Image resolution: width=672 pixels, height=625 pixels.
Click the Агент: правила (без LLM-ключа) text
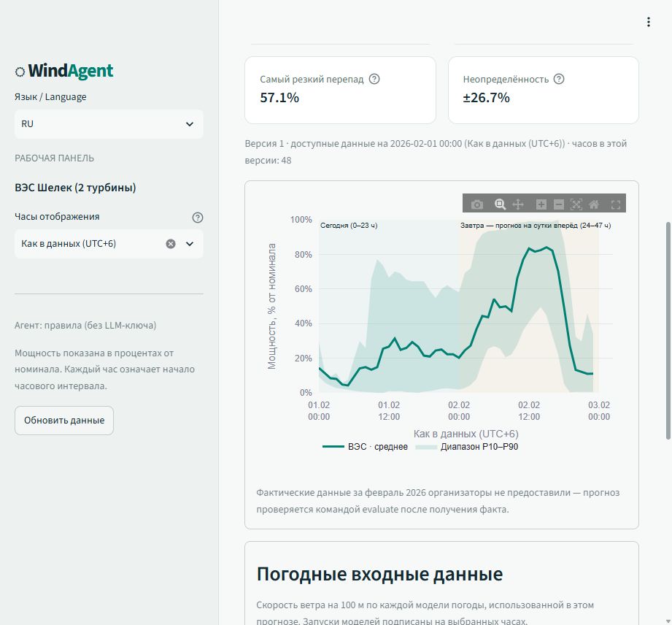click(85, 325)
